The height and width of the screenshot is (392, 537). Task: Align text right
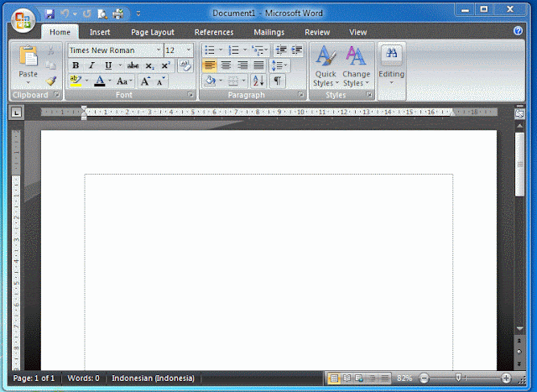(x=242, y=65)
